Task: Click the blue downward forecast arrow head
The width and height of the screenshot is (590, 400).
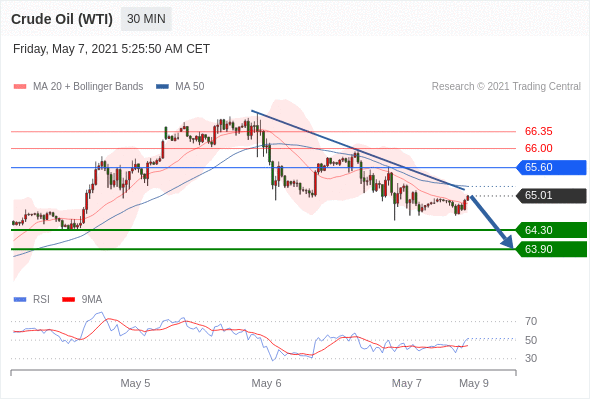Action: pos(508,242)
